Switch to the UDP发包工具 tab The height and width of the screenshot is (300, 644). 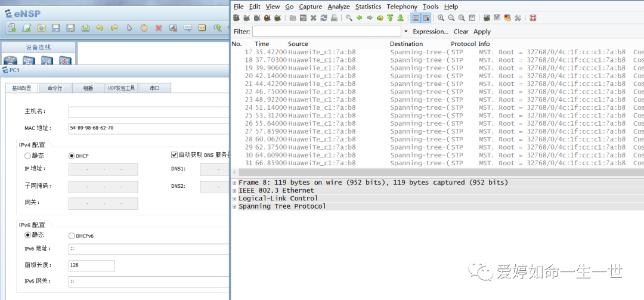[121, 88]
